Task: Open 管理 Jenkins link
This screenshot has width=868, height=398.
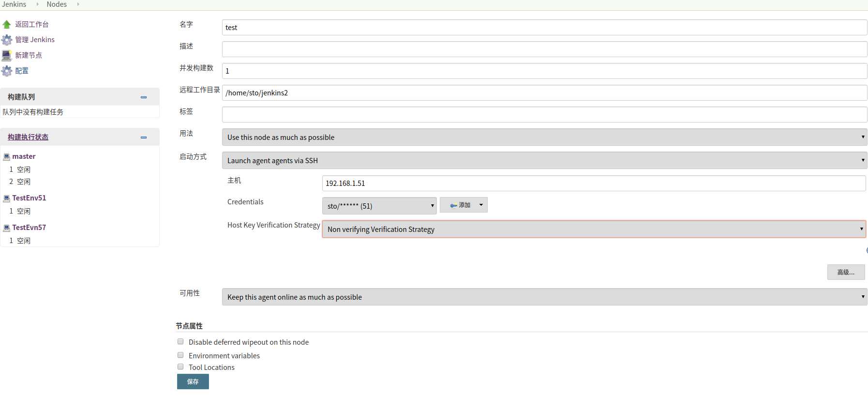Action: [x=35, y=40]
